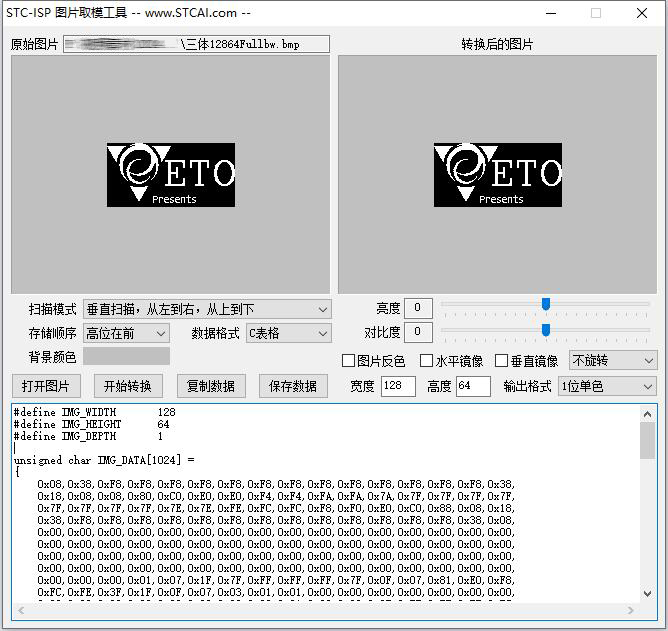
Task: Close the STC-ISP window
Action: pos(642,13)
